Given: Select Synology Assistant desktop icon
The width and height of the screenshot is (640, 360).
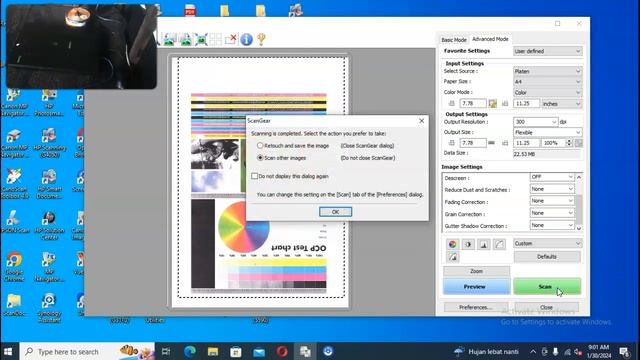Looking at the screenshot, I should [49, 309].
